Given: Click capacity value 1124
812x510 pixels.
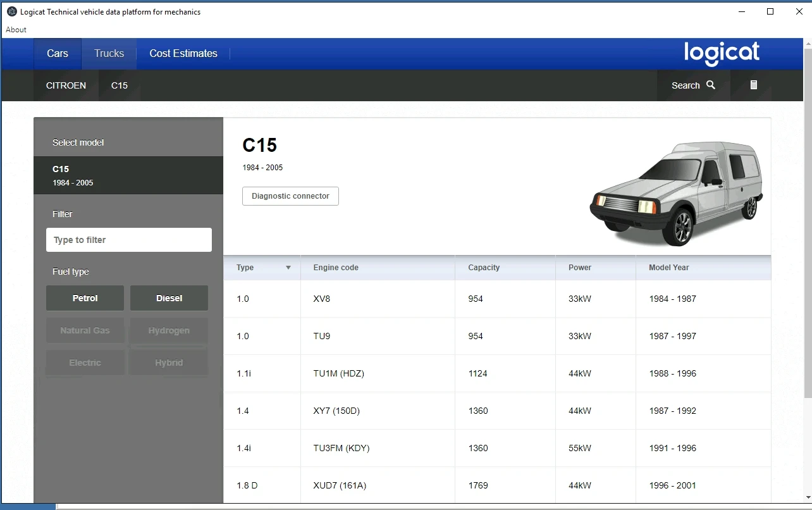Looking at the screenshot, I should [x=477, y=373].
